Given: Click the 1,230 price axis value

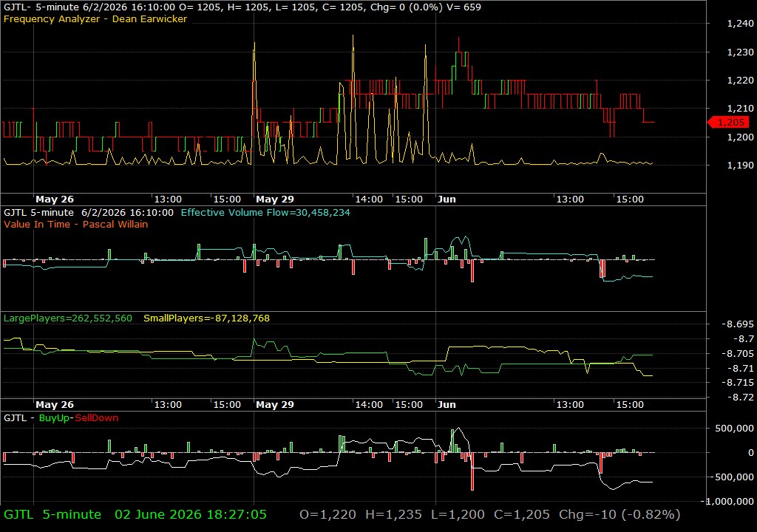Looking at the screenshot, I should pyautogui.click(x=740, y=52).
